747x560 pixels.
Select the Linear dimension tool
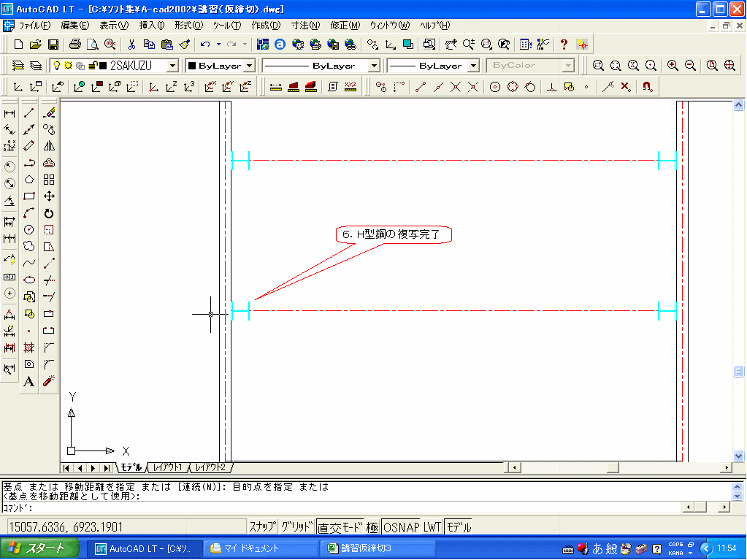9,113
